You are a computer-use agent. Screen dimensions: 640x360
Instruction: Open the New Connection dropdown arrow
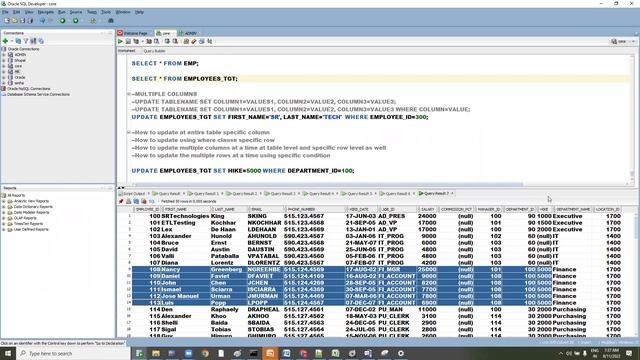11,41
